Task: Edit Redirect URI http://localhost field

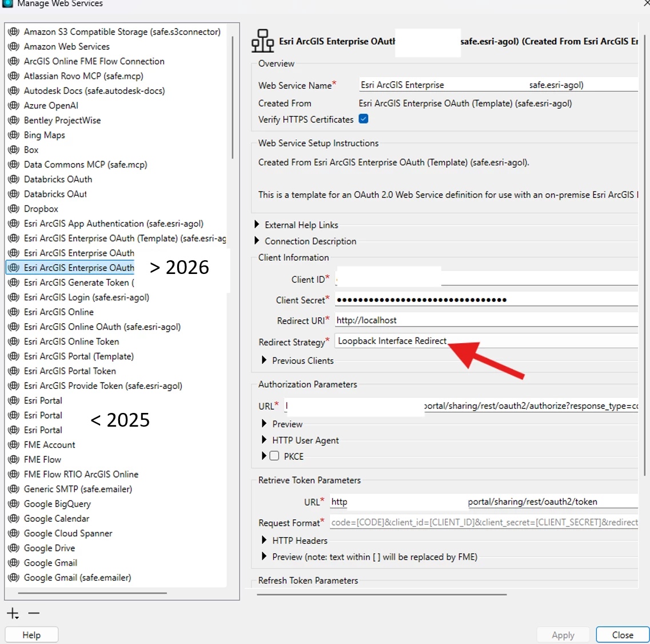Action: [x=486, y=320]
